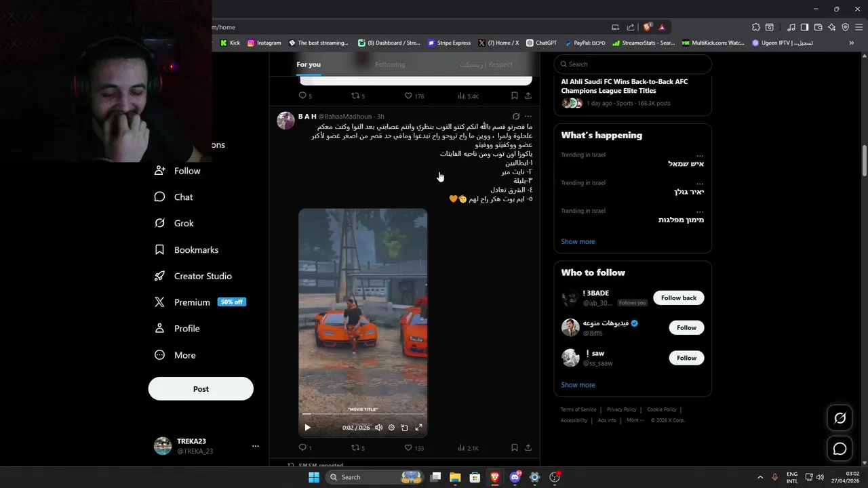Enter fullscreen on the video player

[418, 428]
